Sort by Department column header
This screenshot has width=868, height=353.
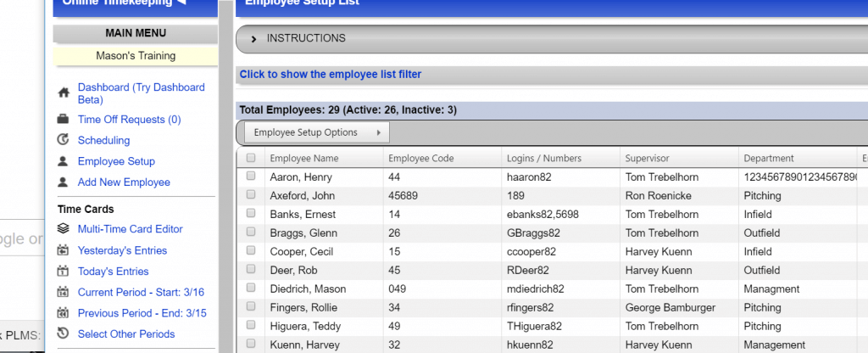pyautogui.click(x=769, y=159)
